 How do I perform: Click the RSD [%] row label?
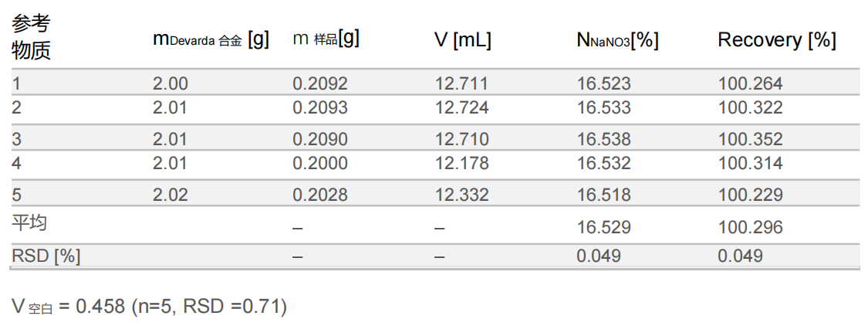pos(46,256)
